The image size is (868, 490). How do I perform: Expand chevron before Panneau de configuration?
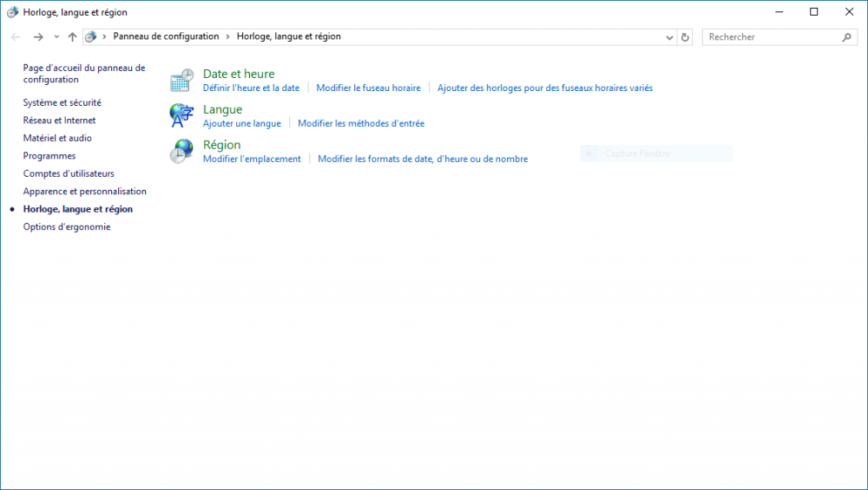coord(104,36)
